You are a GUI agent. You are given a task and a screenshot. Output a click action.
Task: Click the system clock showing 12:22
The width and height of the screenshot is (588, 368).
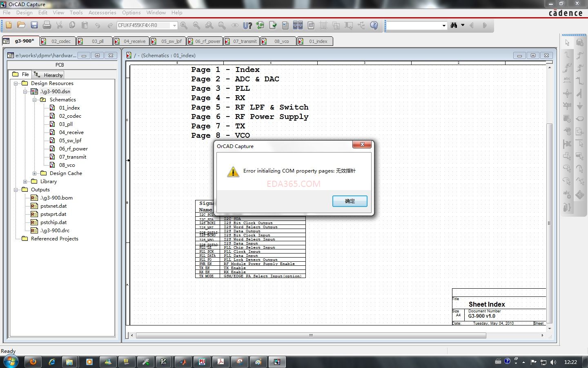click(x=570, y=362)
